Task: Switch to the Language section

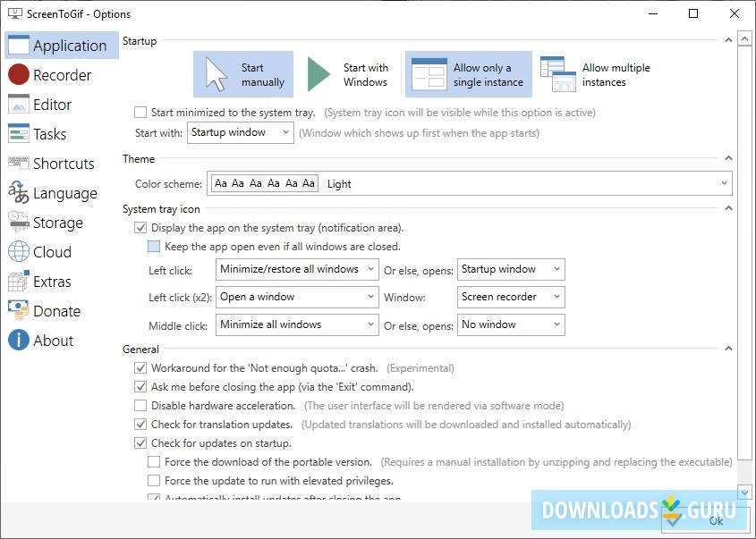Action: click(x=57, y=193)
